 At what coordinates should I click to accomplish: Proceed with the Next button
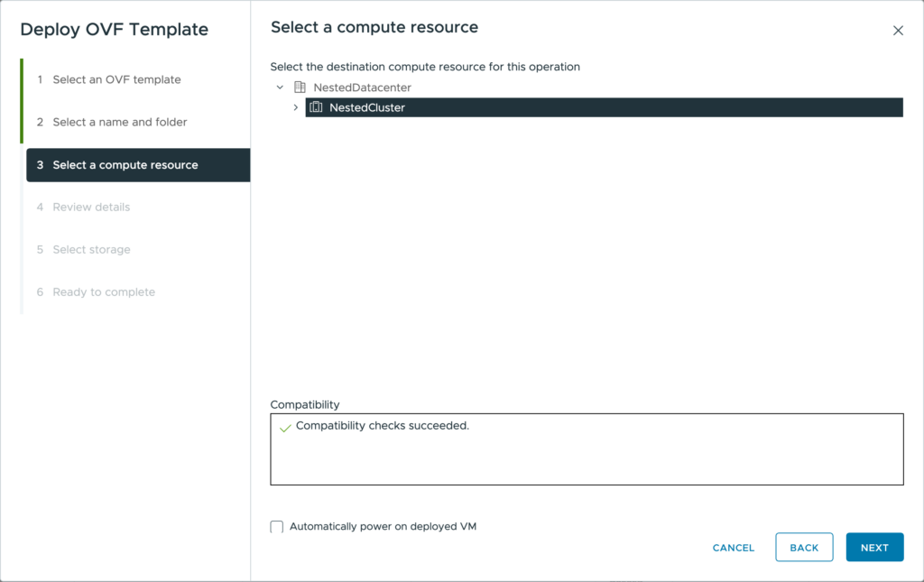(874, 548)
